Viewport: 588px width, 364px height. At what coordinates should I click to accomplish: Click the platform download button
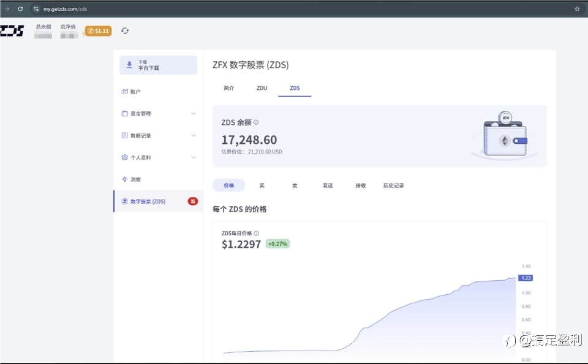[x=158, y=65]
